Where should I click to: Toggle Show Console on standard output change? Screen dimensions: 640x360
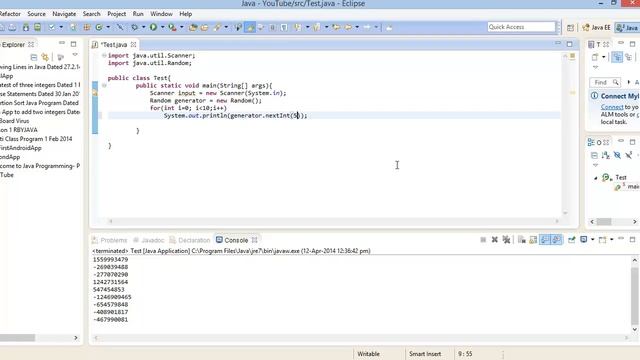545,240
